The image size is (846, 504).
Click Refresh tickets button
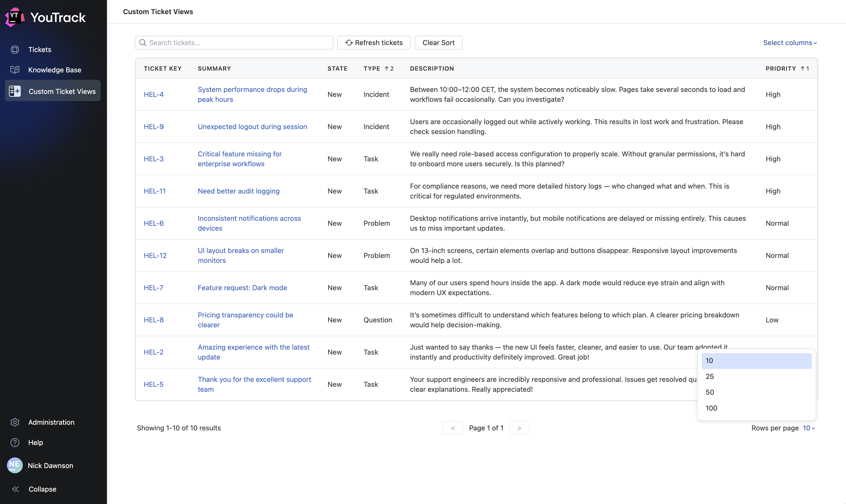[374, 42]
